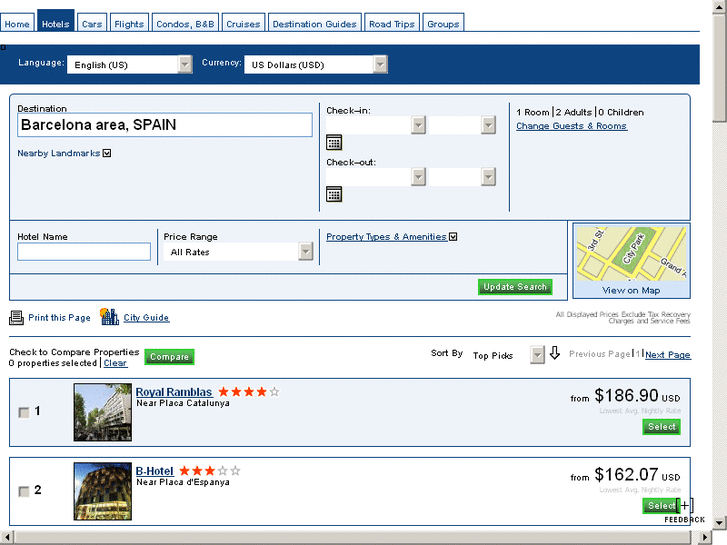This screenshot has width=727, height=545.
Task: Click the map preview thumbnail
Action: coord(631,254)
